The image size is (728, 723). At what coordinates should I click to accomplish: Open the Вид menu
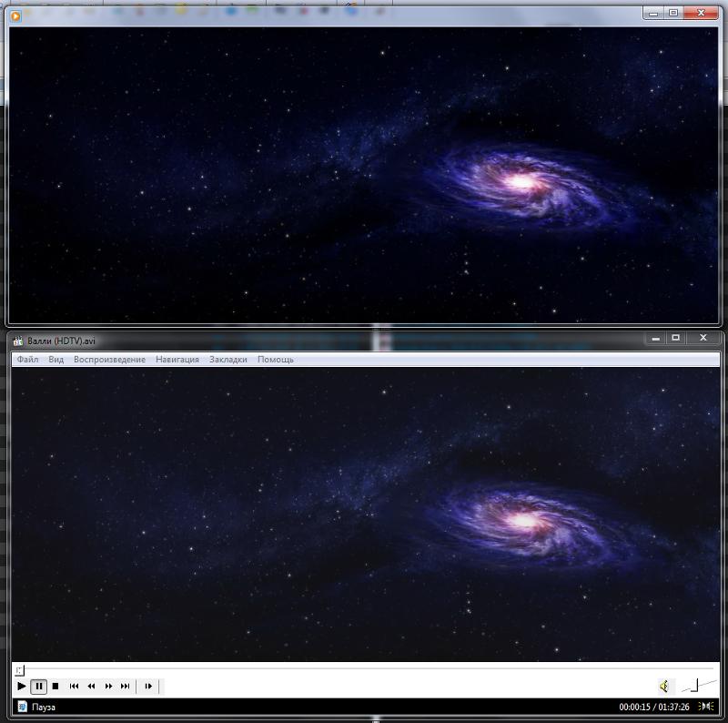pyautogui.click(x=56, y=360)
